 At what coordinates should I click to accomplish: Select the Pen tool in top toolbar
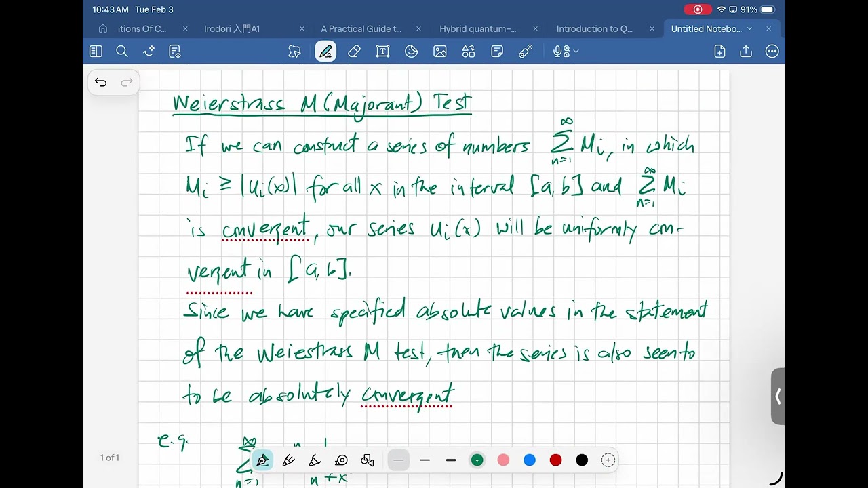[x=325, y=52]
